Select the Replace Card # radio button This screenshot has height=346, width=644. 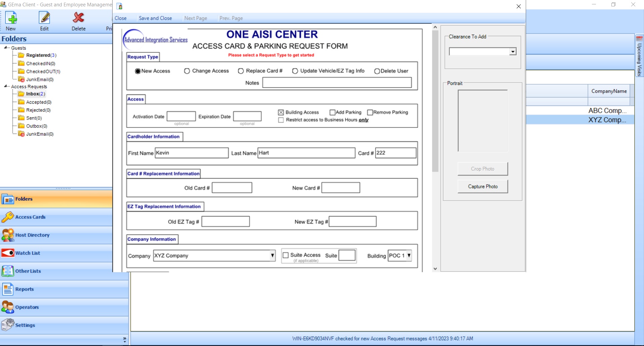[241, 71]
